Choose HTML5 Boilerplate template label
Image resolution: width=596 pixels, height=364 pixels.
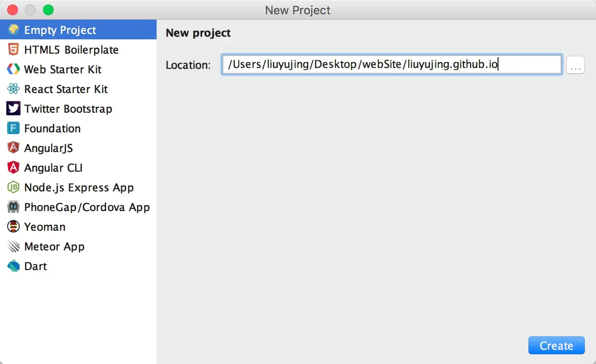click(71, 50)
